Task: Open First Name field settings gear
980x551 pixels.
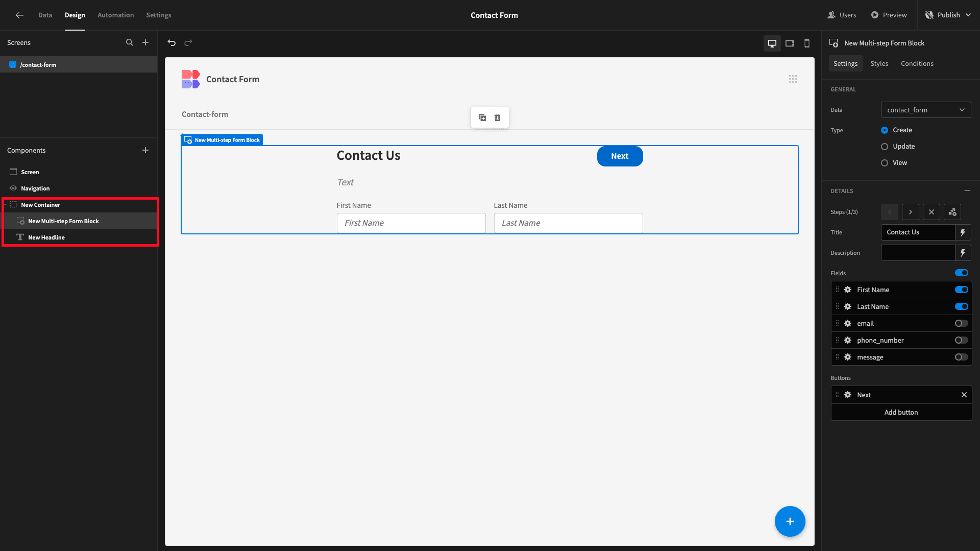Action: click(x=848, y=290)
